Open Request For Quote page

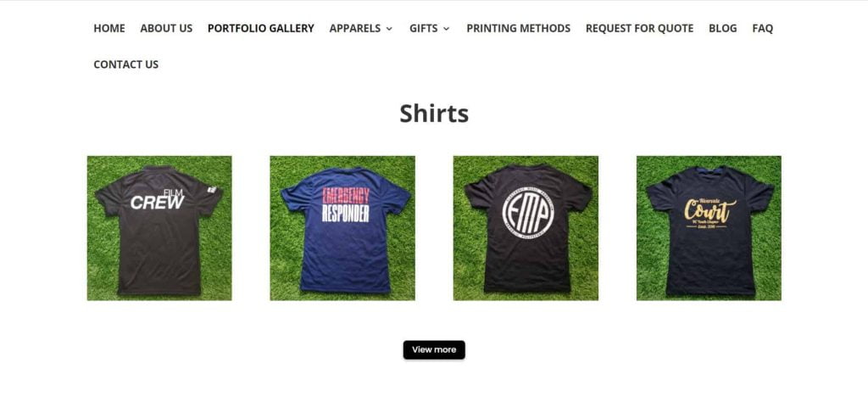[639, 28]
